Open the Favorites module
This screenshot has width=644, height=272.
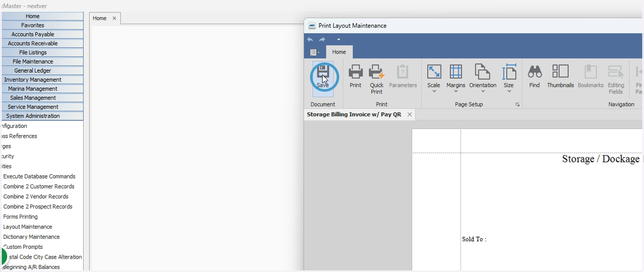pyautogui.click(x=42, y=25)
